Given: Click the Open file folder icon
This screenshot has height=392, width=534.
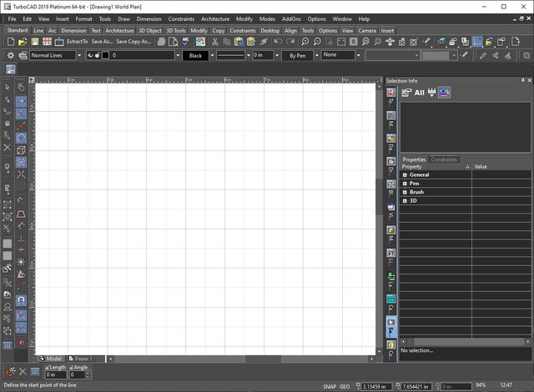Looking at the screenshot, I should pos(23,41).
